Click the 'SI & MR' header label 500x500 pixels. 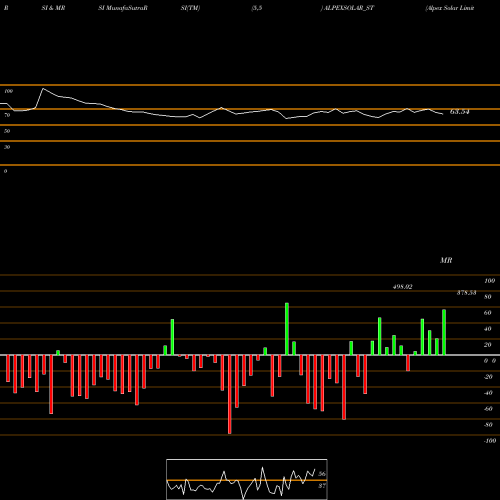point(53,8)
